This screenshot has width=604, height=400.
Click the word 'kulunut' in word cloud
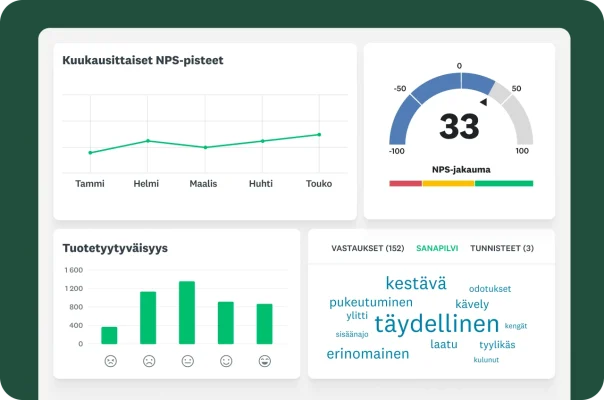(x=486, y=360)
